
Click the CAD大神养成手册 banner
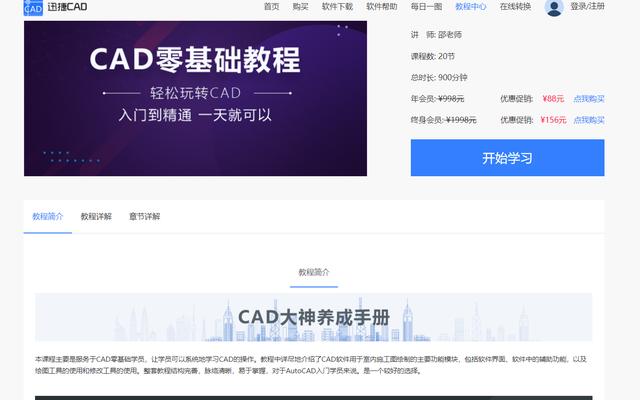coord(313,317)
